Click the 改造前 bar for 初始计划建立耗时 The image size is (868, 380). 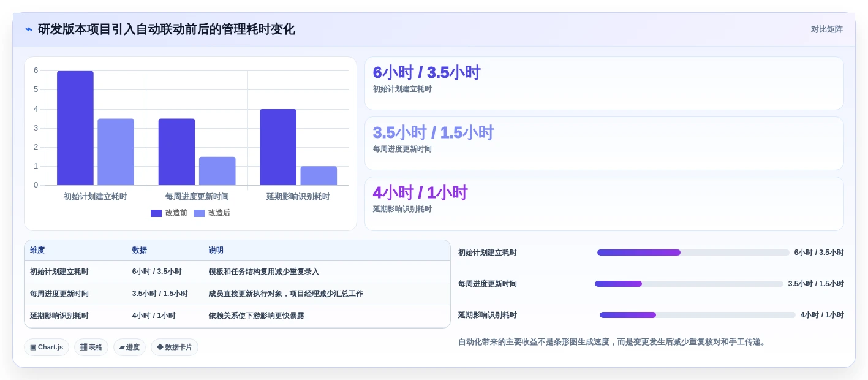coord(75,128)
